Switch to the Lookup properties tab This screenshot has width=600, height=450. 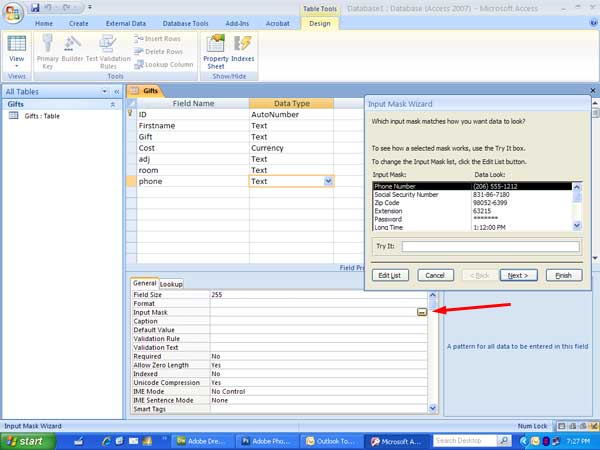171,284
